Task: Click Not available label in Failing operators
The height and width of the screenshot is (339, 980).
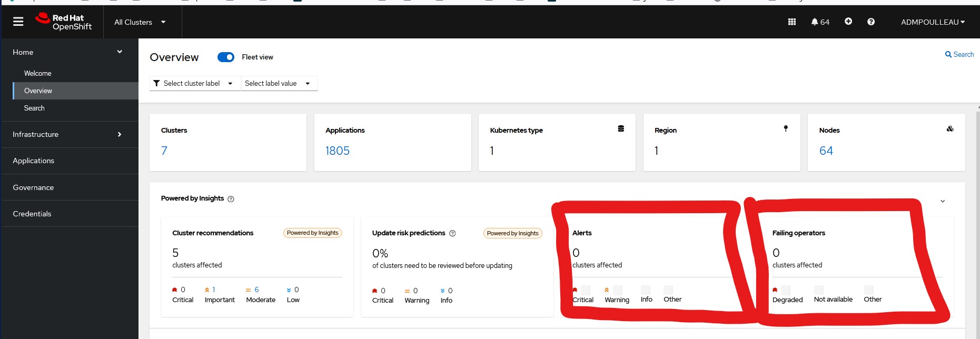Action: tap(833, 299)
